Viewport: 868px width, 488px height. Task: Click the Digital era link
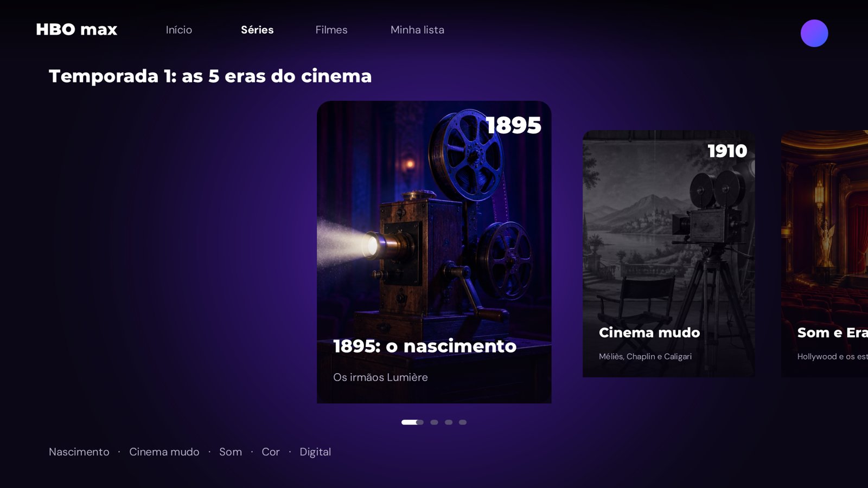(315, 452)
